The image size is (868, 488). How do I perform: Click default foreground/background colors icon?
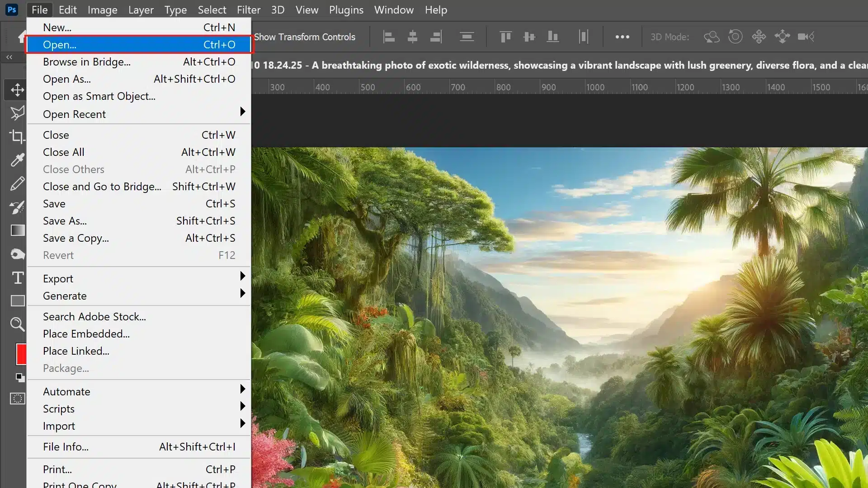(20, 377)
